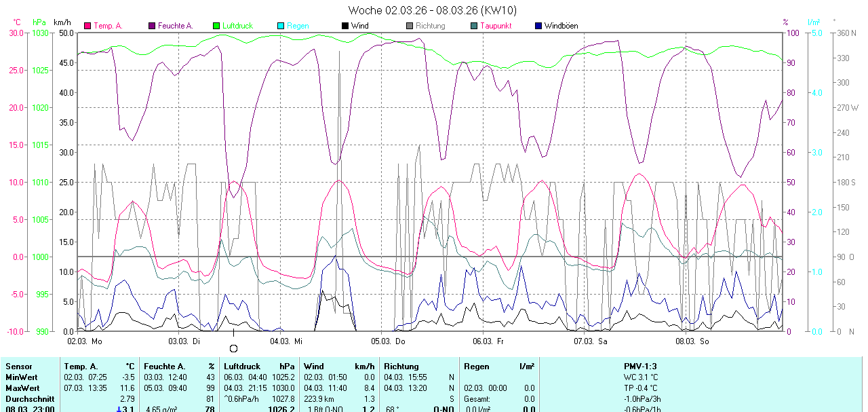Select the 08.03. So date label
This screenshot has height=412, width=868.
[x=692, y=341]
